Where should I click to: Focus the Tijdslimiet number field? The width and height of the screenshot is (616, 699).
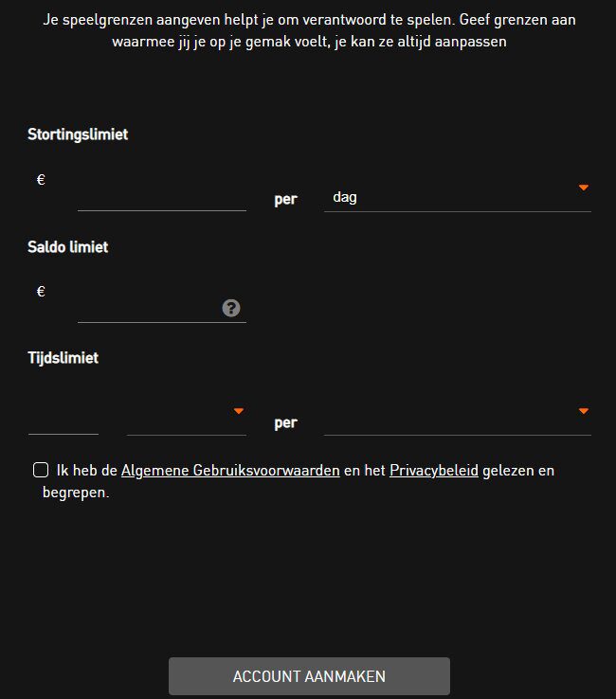63,421
